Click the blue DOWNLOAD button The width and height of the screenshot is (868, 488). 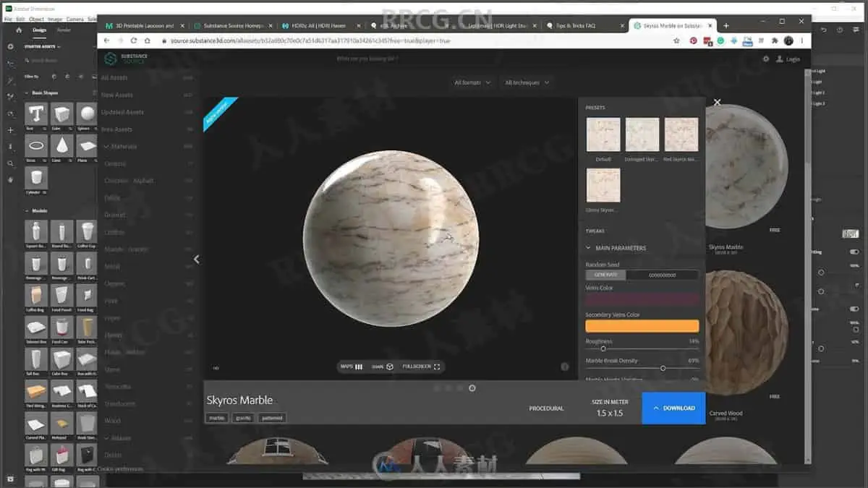click(x=673, y=408)
